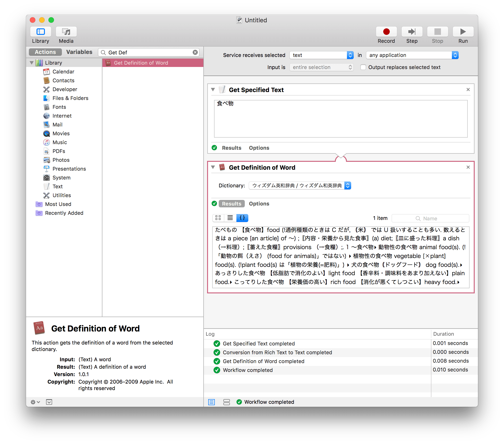
Task: Run the workflow
Action: point(463,32)
